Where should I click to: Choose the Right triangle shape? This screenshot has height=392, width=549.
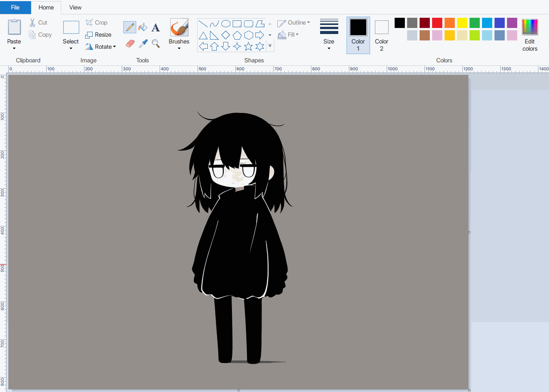pos(215,35)
